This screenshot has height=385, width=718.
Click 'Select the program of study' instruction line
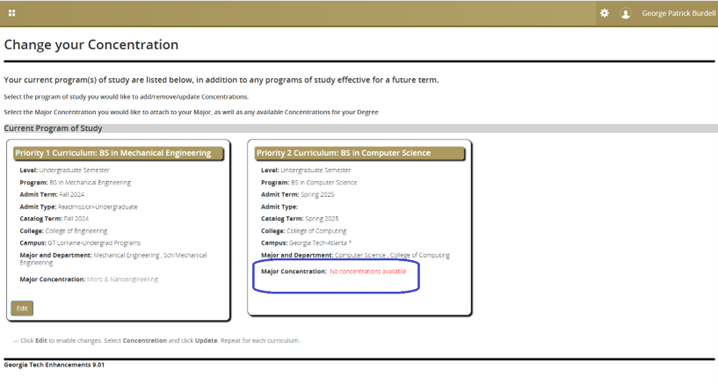[126, 97]
